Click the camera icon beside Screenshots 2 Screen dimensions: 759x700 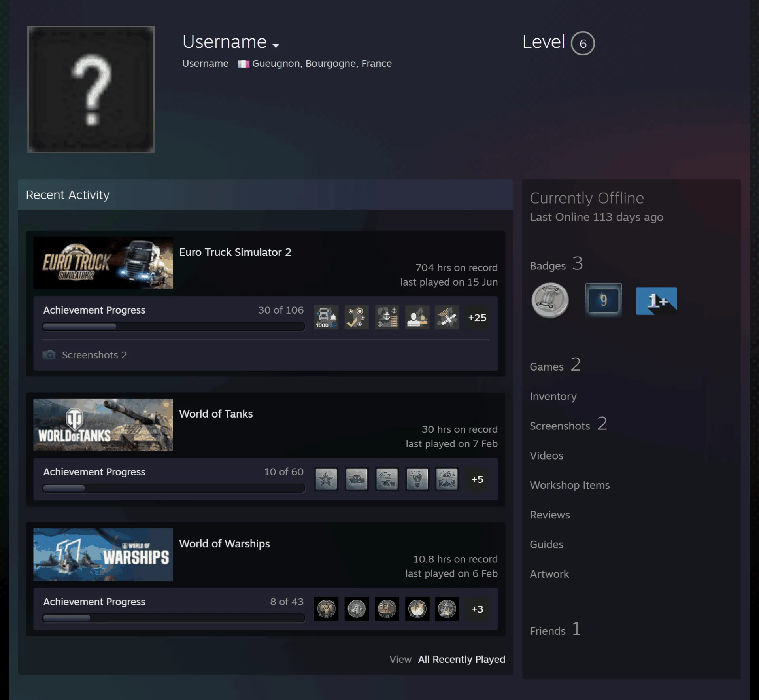pyautogui.click(x=49, y=354)
